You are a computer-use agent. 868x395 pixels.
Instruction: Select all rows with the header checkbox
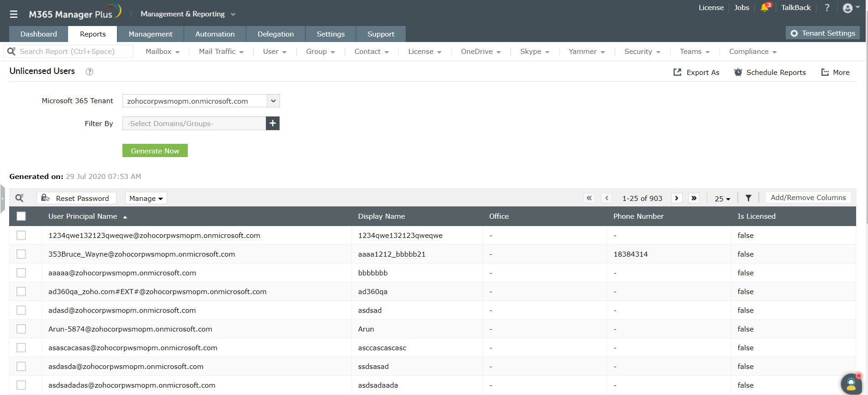tap(21, 216)
